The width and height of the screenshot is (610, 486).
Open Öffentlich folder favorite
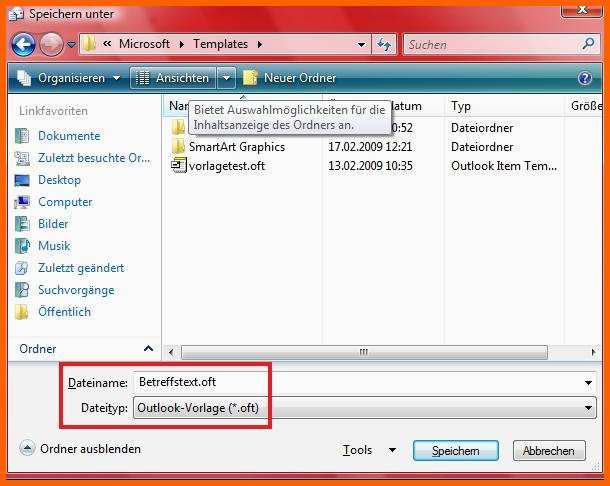(64, 312)
